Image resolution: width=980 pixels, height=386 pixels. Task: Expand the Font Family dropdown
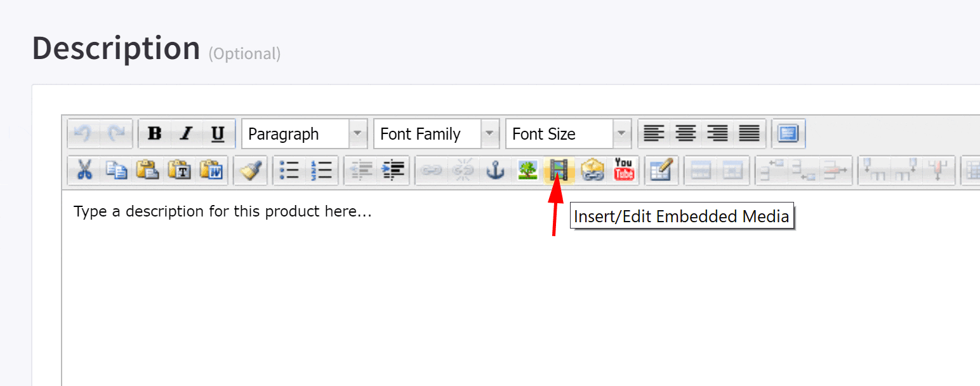tap(490, 134)
